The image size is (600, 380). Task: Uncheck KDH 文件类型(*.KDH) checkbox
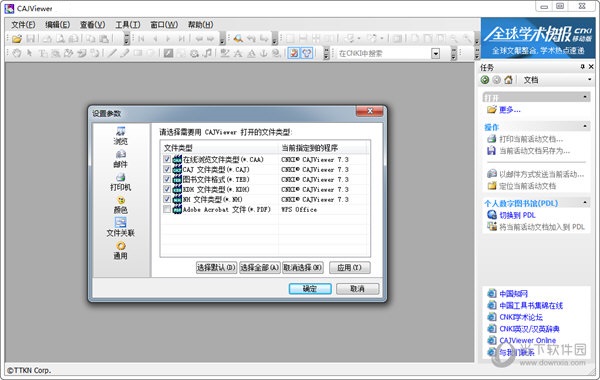[167, 189]
